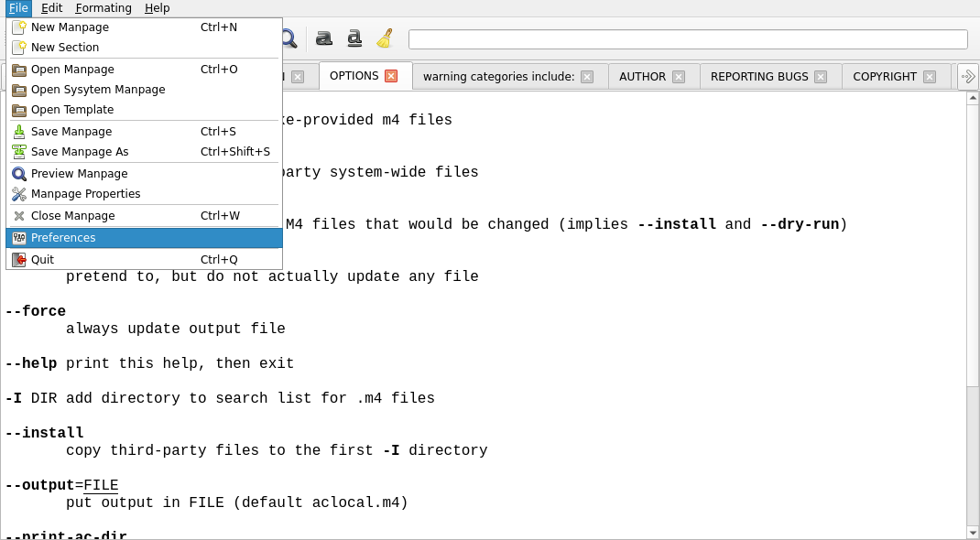Click Save Manpage As
The image size is (980, 540).
point(80,152)
